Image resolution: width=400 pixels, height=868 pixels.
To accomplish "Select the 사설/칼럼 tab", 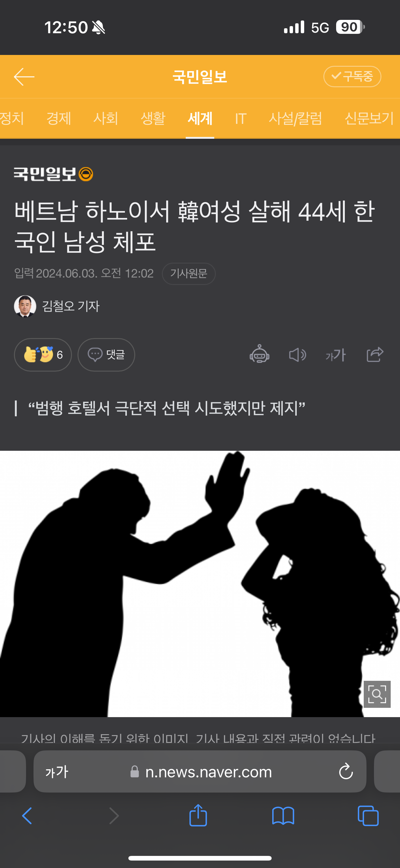I will [295, 118].
